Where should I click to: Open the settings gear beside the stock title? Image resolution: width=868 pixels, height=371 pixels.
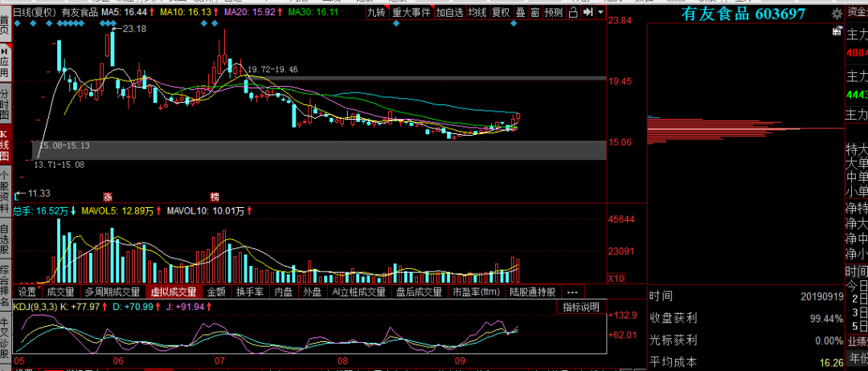837,14
